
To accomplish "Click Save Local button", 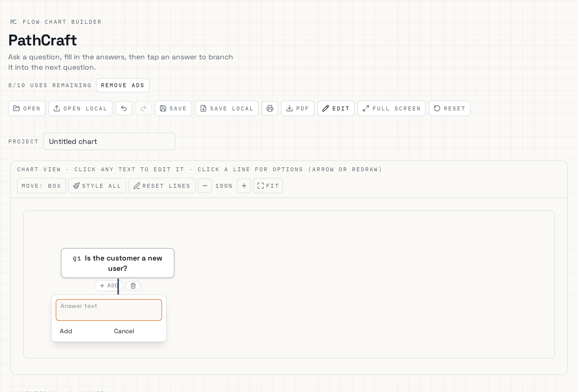I will (227, 108).
